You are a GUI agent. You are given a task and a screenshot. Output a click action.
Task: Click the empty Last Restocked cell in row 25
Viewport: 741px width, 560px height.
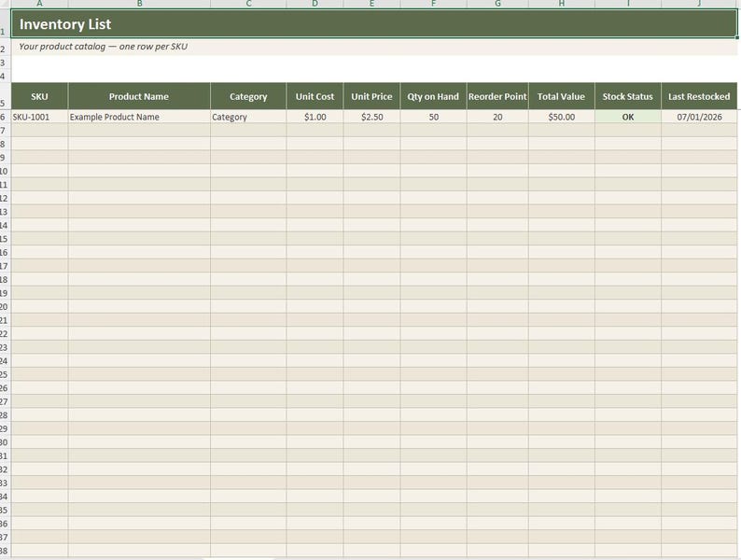click(x=699, y=374)
